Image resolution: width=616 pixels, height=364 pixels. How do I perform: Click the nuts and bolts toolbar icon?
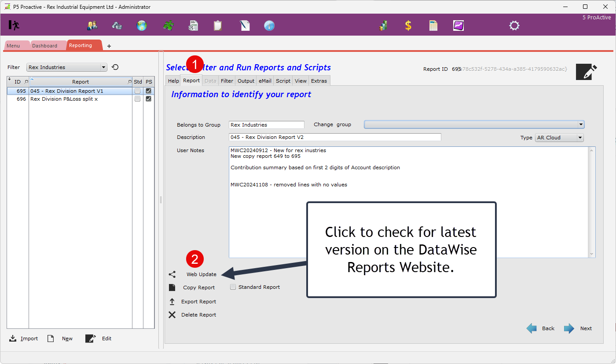coord(117,25)
